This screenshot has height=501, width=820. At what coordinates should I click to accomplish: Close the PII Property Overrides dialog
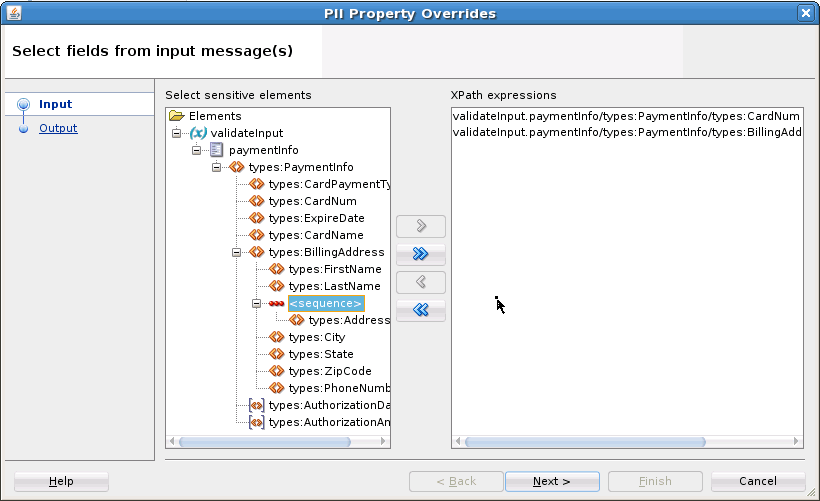click(805, 13)
